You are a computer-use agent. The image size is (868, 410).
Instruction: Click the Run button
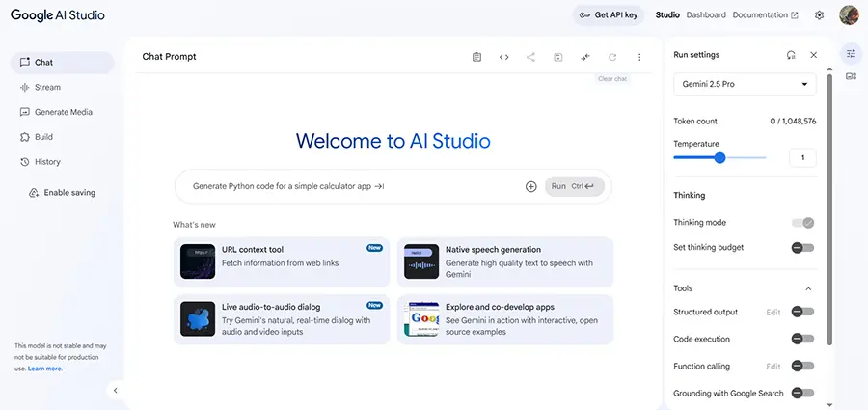pos(574,187)
